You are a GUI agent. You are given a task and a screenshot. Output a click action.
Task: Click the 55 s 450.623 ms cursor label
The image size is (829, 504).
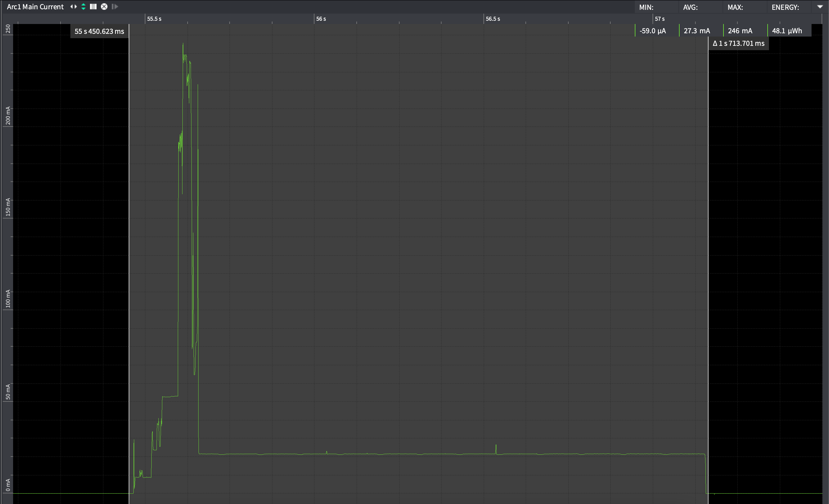[x=99, y=31]
